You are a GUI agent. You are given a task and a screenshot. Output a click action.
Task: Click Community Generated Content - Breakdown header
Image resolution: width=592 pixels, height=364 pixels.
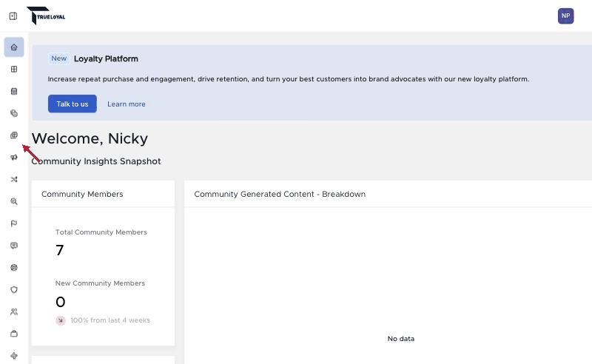(x=280, y=194)
